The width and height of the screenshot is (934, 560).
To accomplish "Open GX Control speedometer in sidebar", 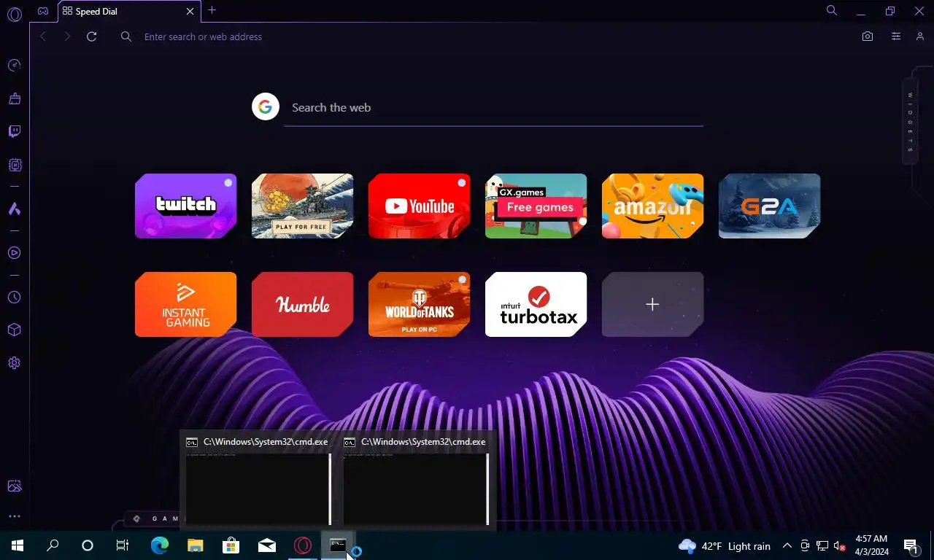I will [x=14, y=66].
